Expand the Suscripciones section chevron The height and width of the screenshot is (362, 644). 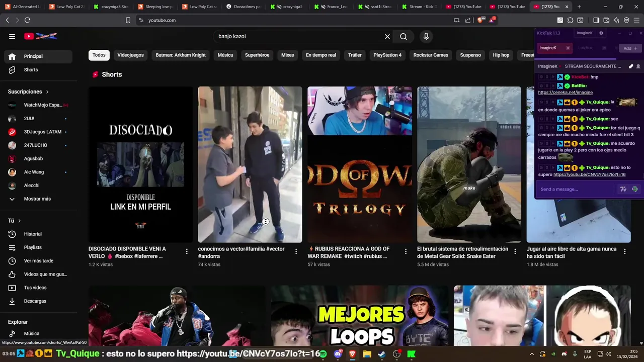47,92
